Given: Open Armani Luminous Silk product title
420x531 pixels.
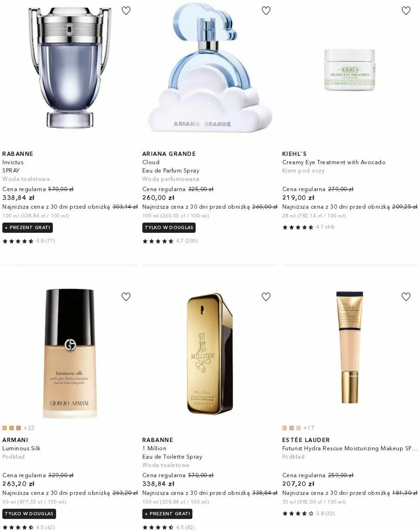Looking at the screenshot, I should (x=21, y=448).
